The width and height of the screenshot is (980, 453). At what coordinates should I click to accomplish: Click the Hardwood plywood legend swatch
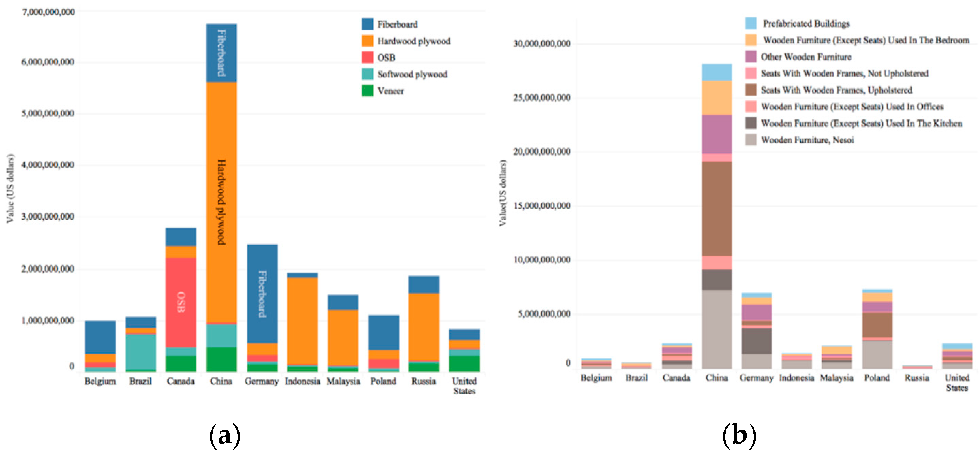tap(367, 41)
